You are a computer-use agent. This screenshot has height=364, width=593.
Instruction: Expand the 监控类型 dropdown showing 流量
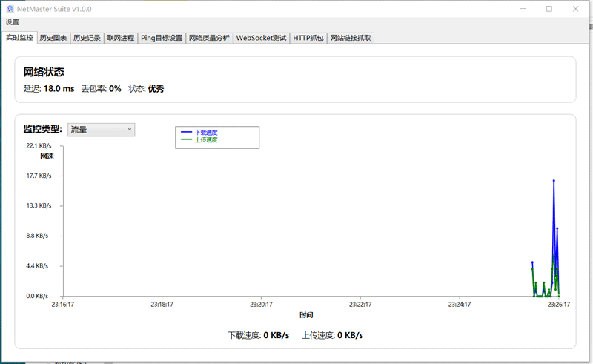101,130
